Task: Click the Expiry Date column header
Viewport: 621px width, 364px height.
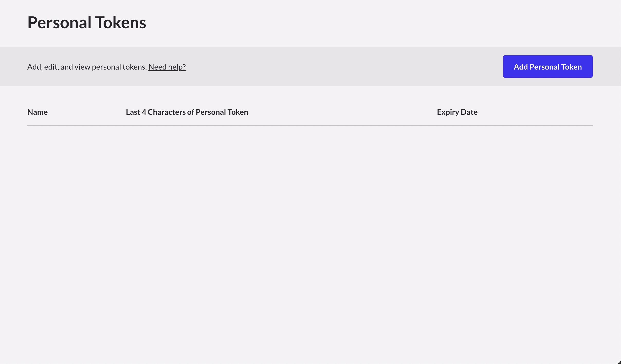Action: pyautogui.click(x=457, y=112)
